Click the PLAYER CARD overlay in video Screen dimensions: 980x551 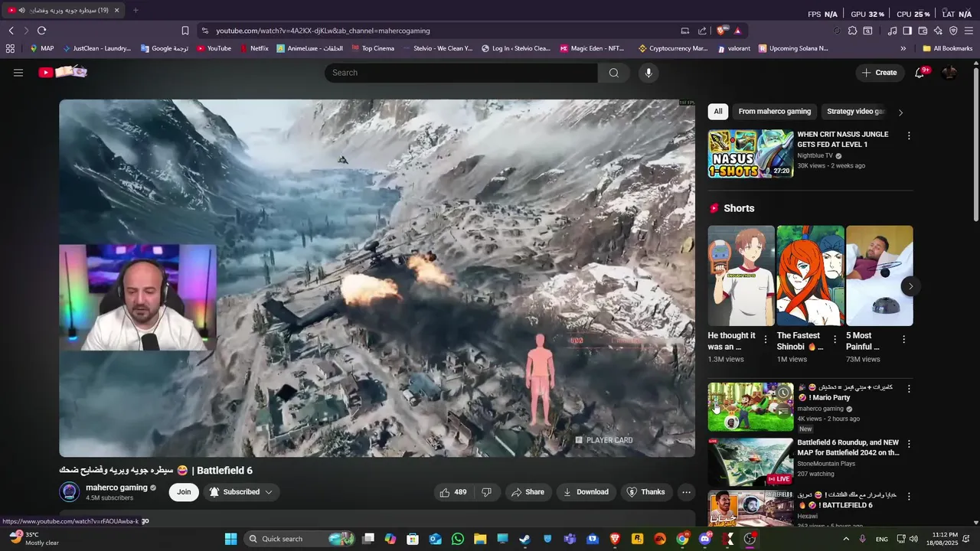[x=604, y=440]
